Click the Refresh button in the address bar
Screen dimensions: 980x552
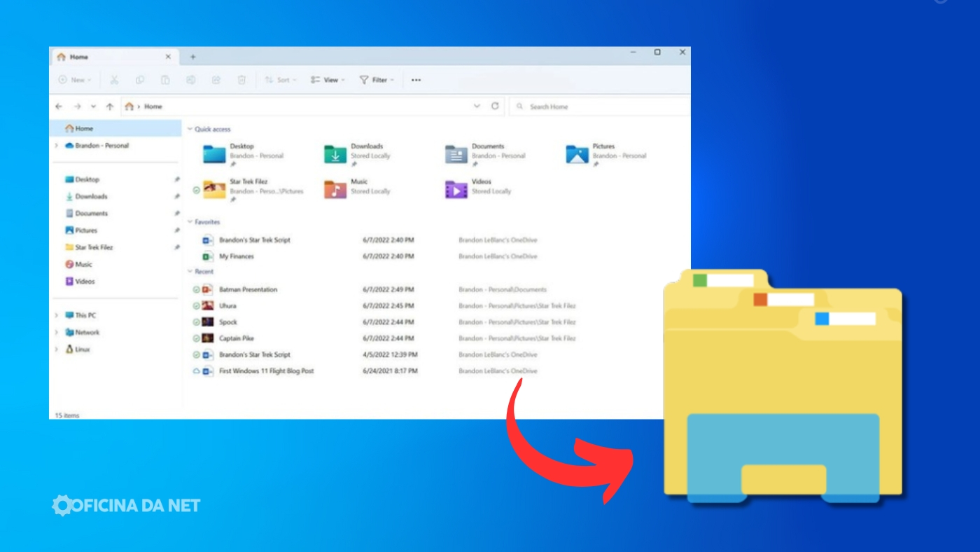(x=496, y=106)
